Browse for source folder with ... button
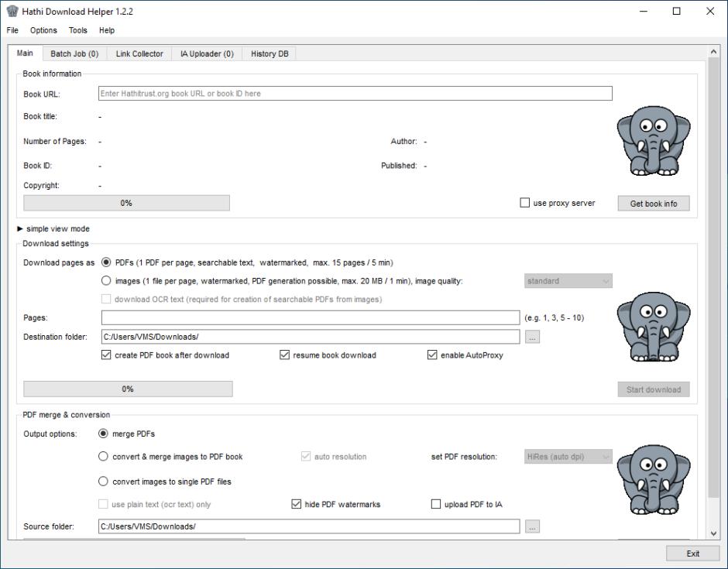The image size is (728, 569). coord(532,526)
